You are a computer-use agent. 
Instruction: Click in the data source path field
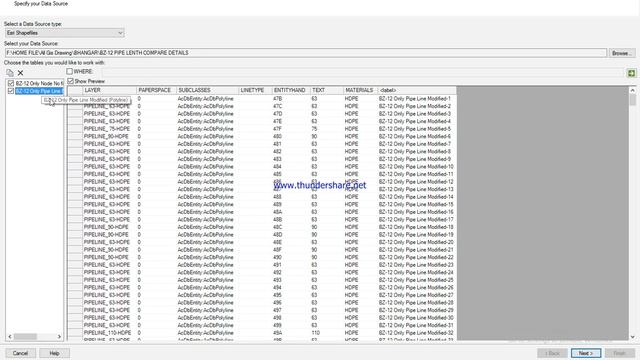(x=306, y=53)
